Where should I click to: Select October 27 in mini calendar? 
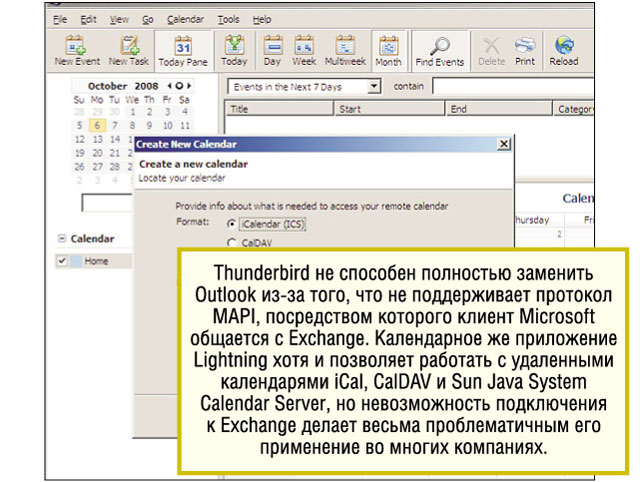click(x=97, y=167)
